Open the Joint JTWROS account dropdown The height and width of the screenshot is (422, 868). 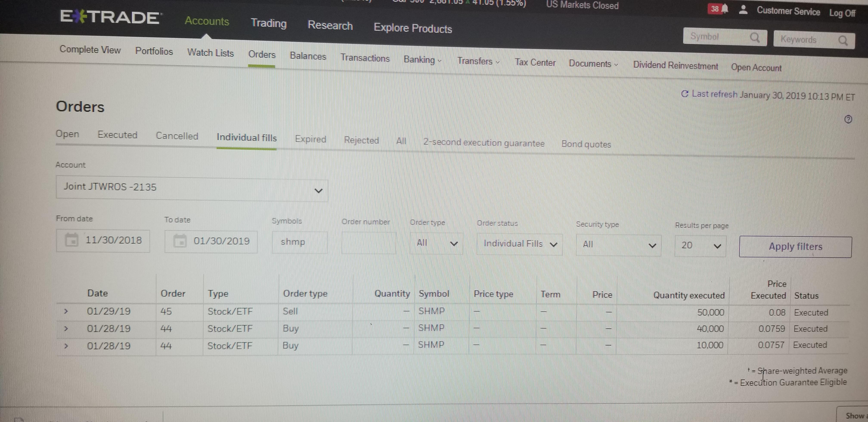click(x=191, y=188)
